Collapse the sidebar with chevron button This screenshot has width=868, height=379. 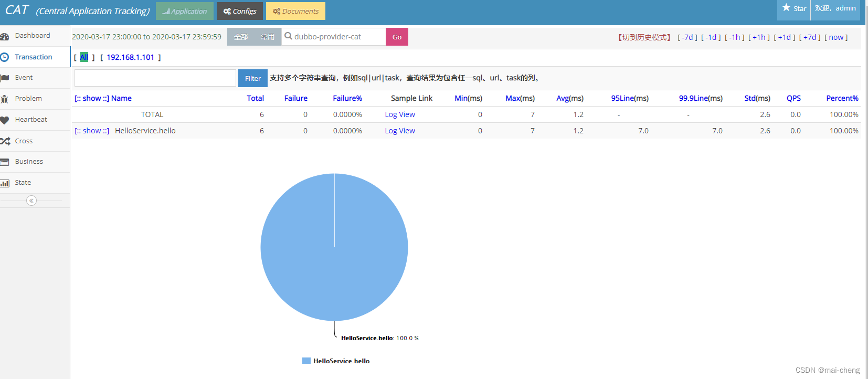tap(31, 201)
